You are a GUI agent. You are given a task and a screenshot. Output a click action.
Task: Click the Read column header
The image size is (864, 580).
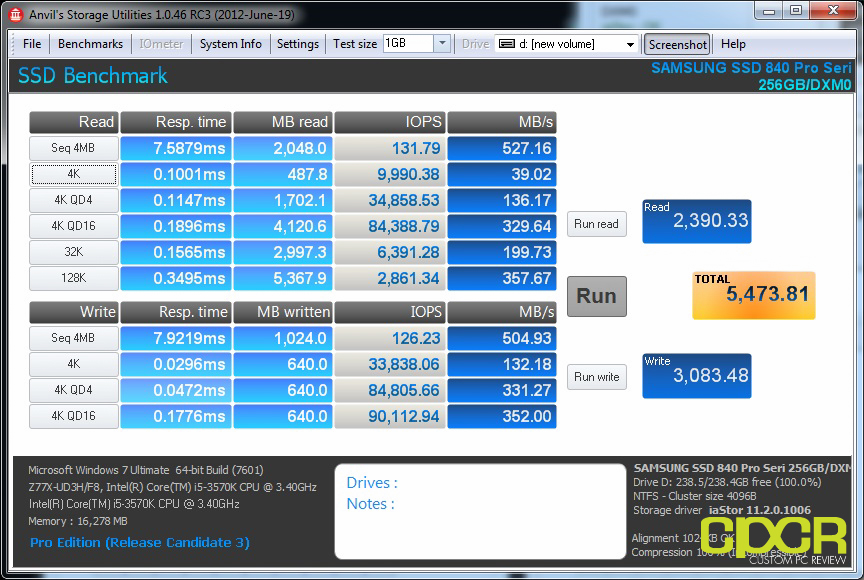[x=73, y=122]
